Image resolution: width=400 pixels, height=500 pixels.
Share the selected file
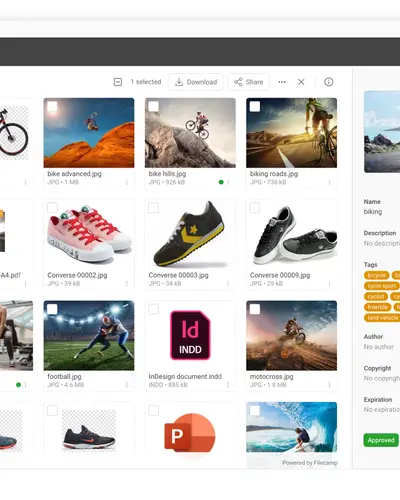249,82
